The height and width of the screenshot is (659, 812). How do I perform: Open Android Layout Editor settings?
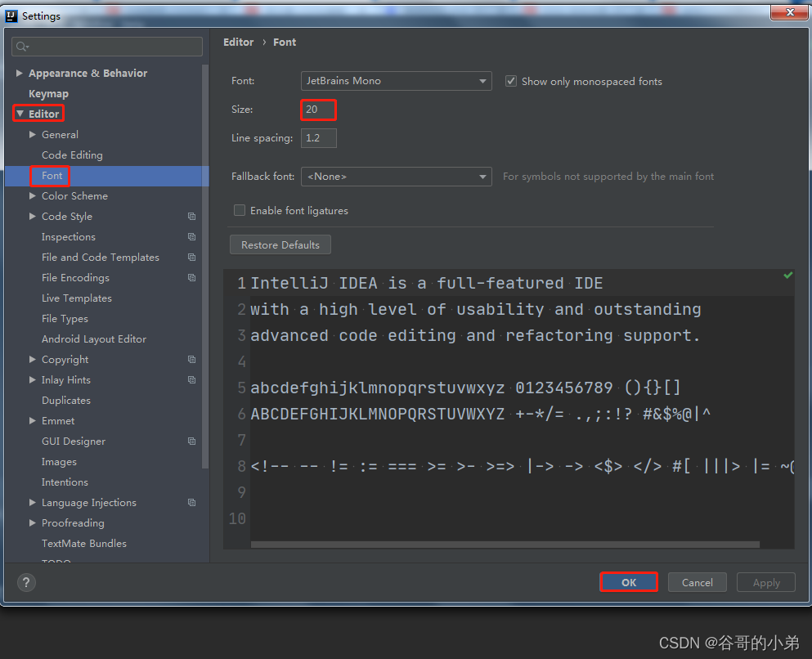[94, 339]
